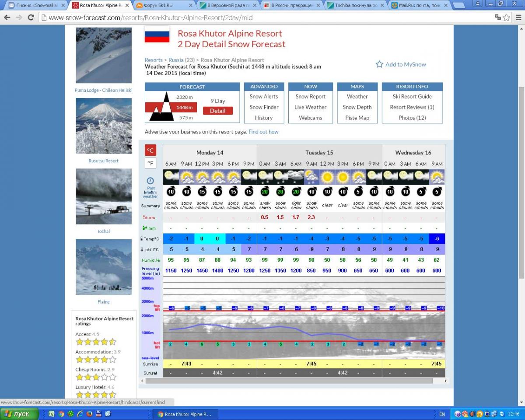
Task: Open the Live Weather link
Action: 311,107
